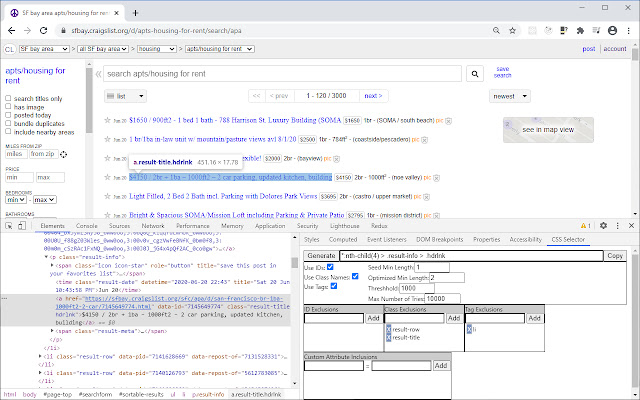Toggle Use IDs checkbox
Image resolution: width=640 pixels, height=400 pixels.
coord(330,267)
